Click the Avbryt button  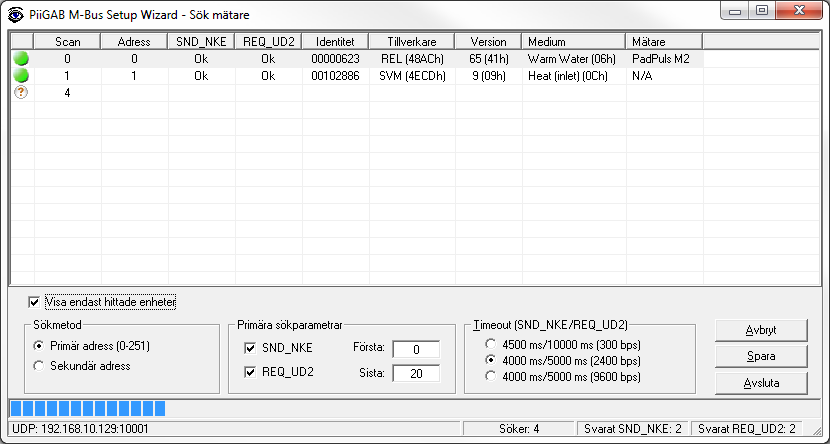click(x=761, y=330)
